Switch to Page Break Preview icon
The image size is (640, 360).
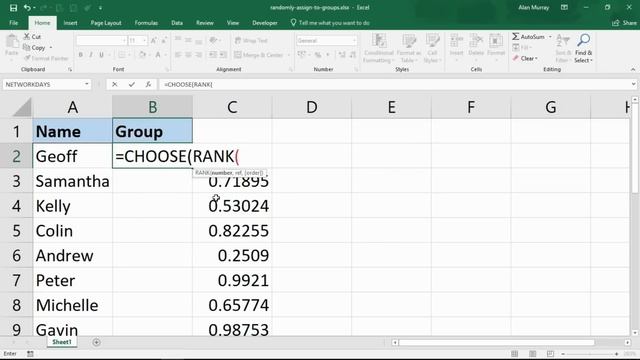(x=550, y=354)
